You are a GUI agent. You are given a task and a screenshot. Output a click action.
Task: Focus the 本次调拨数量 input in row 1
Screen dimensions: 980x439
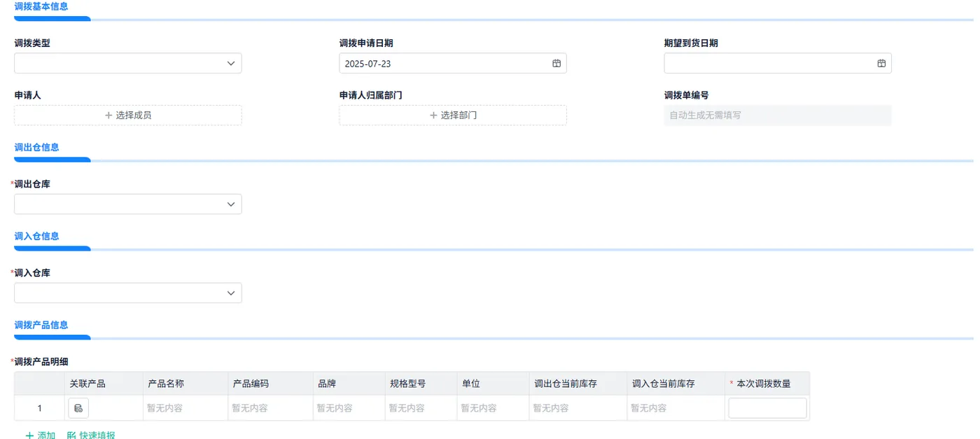pos(767,408)
